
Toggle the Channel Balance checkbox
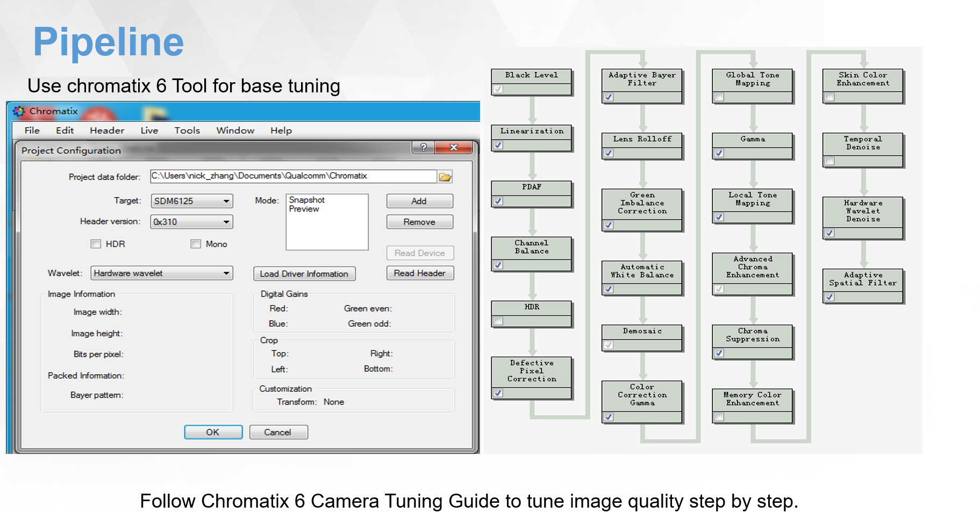(498, 265)
